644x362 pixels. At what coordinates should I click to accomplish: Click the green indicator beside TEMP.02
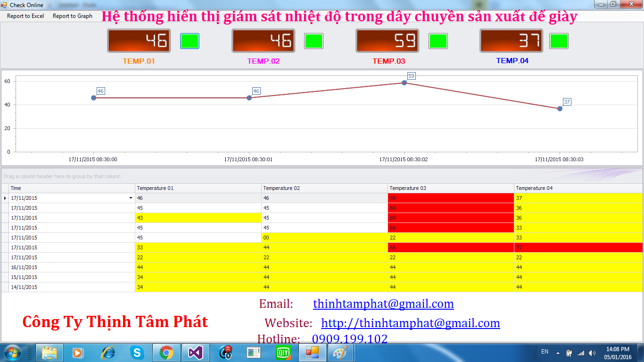tap(314, 41)
